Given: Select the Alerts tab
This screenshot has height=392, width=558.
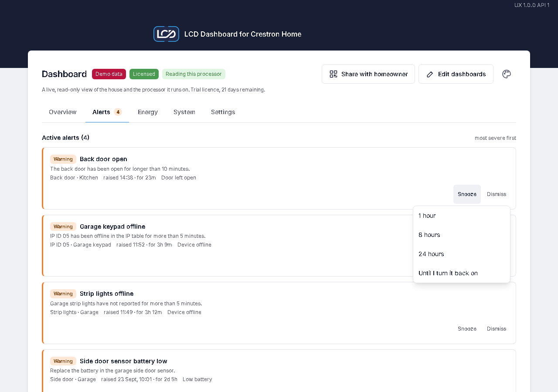Looking at the screenshot, I should pyautogui.click(x=107, y=112).
